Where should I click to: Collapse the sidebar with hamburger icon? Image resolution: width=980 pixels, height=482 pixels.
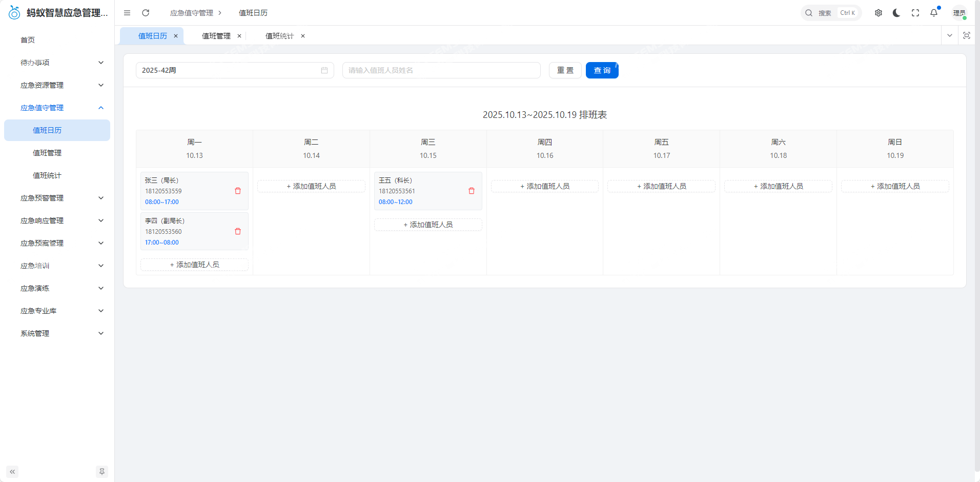127,13
